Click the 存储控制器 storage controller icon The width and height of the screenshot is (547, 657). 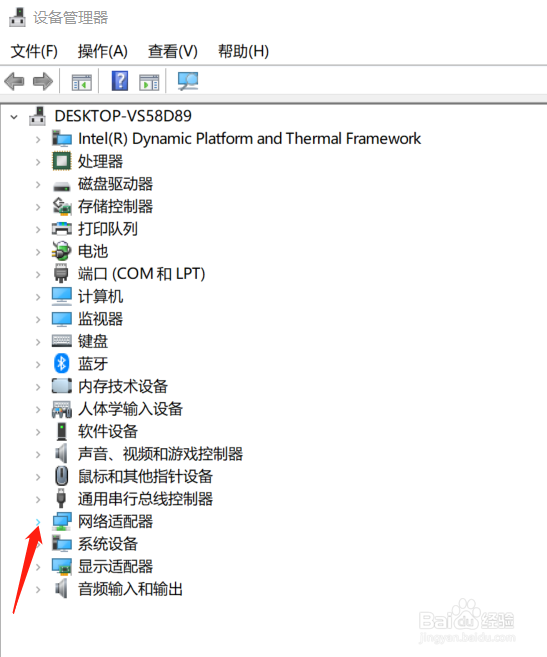tap(62, 206)
